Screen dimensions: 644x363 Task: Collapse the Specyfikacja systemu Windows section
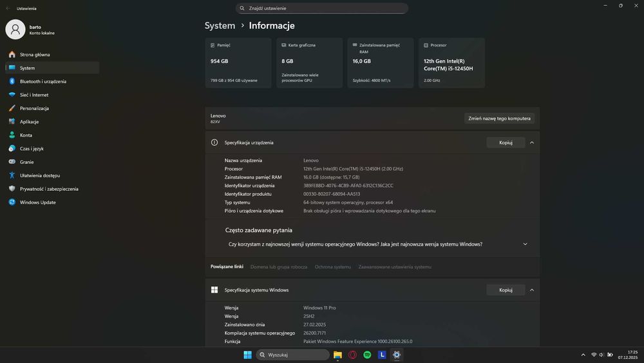click(532, 290)
